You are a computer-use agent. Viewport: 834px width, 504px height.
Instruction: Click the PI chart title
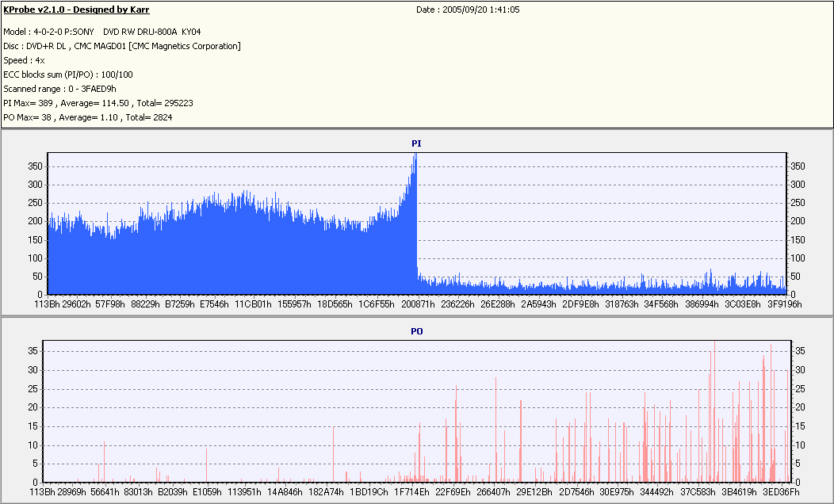click(416, 143)
